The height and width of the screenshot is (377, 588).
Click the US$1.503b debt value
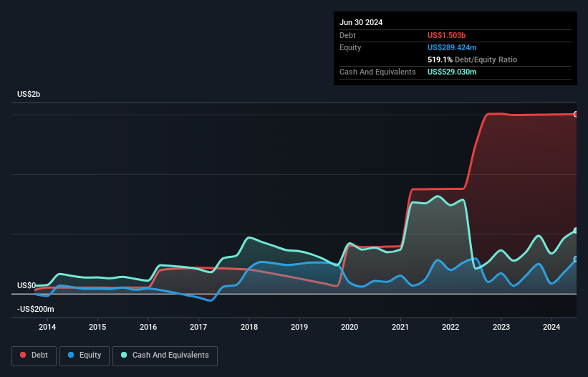446,35
